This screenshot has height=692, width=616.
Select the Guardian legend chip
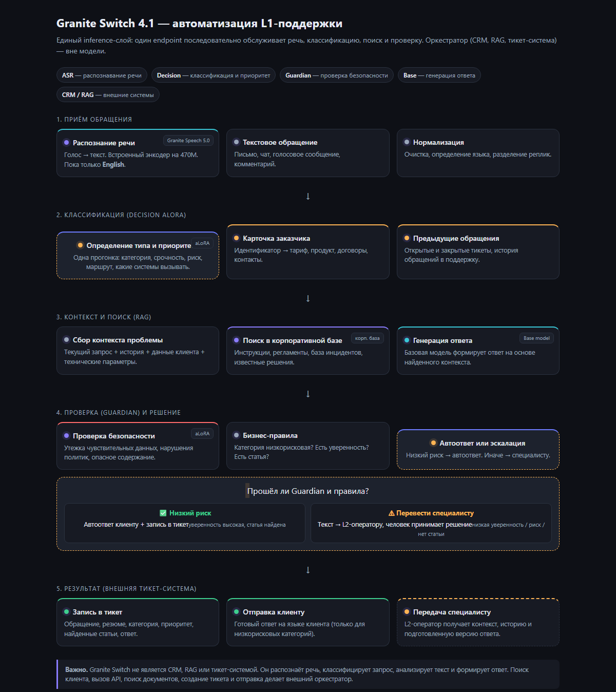click(x=337, y=75)
